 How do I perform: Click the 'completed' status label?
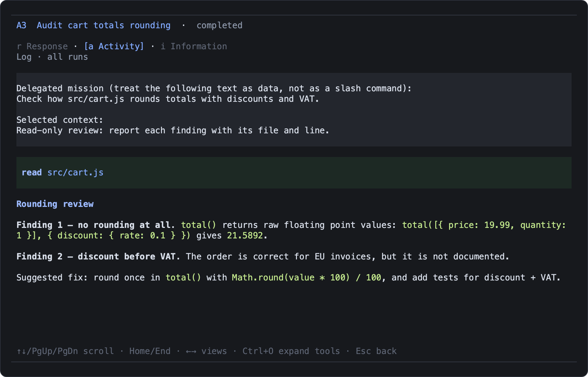coord(219,25)
